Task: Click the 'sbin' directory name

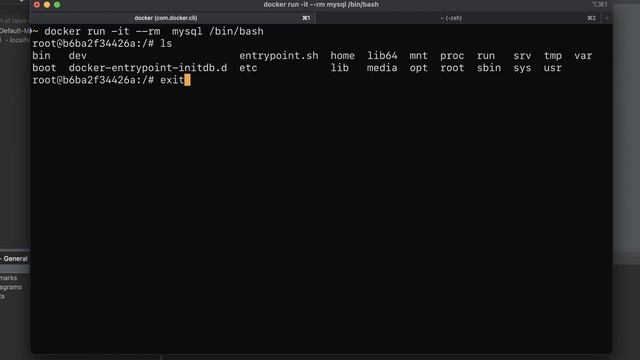Action: [x=489, y=68]
